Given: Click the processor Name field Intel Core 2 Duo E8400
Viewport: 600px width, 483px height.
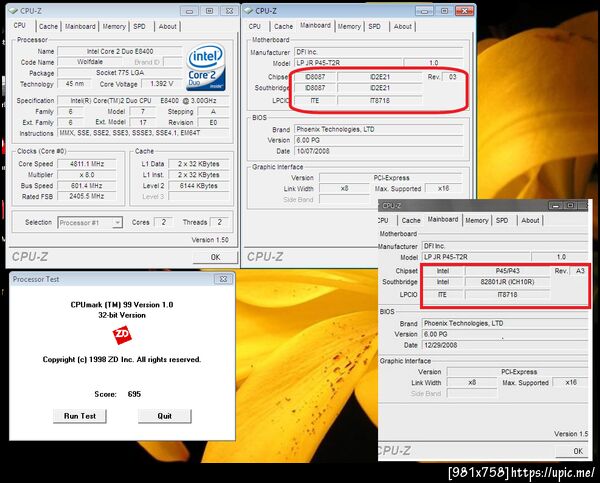Looking at the screenshot, I should pyautogui.click(x=120, y=51).
